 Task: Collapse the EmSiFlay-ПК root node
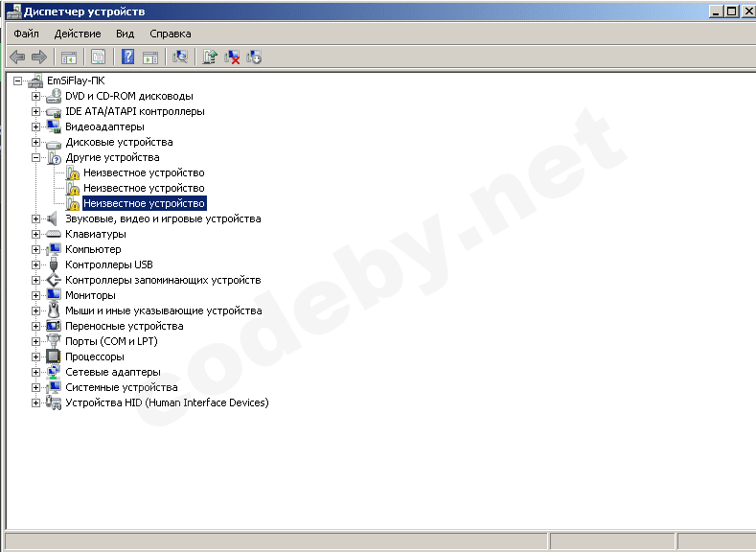coord(18,81)
